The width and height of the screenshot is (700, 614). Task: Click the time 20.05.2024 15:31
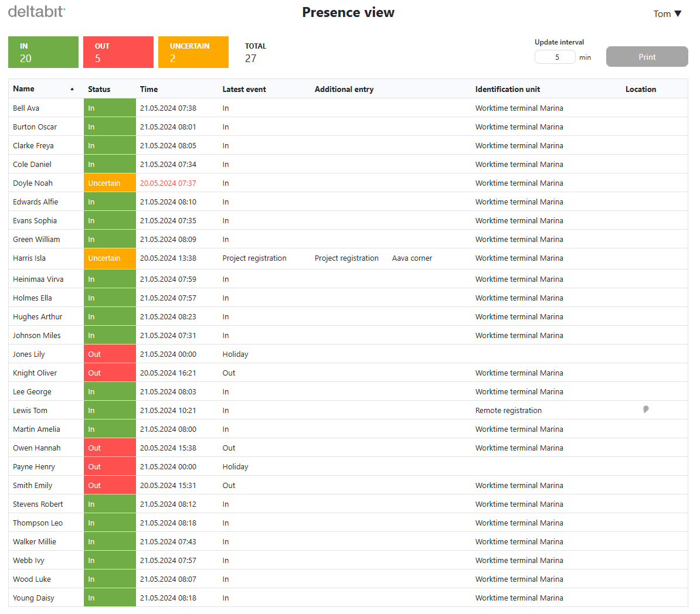point(168,485)
